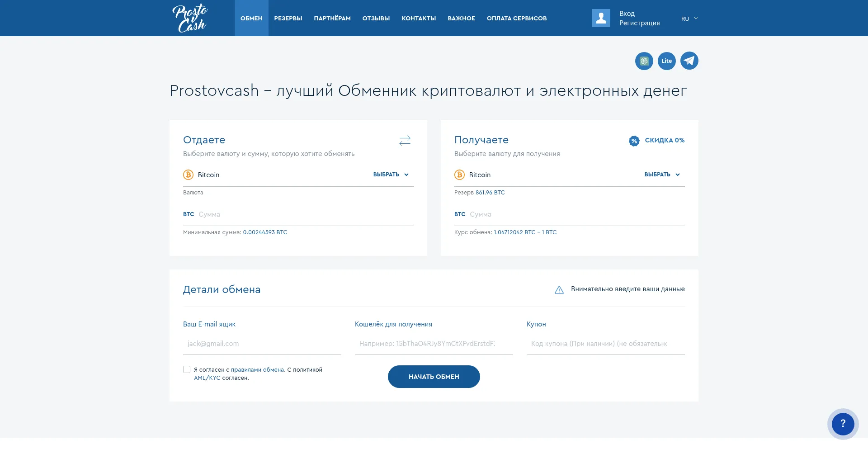Tick the exchange rules agreement checkbox
Viewport: 868px width, 449px height.
187,369
